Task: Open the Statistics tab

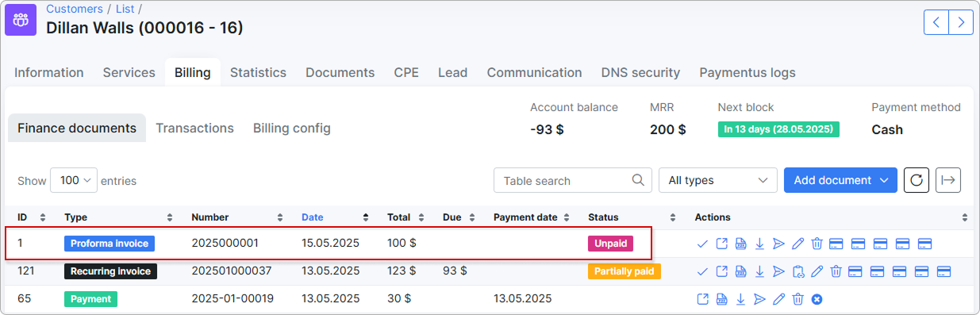Action: click(x=258, y=72)
